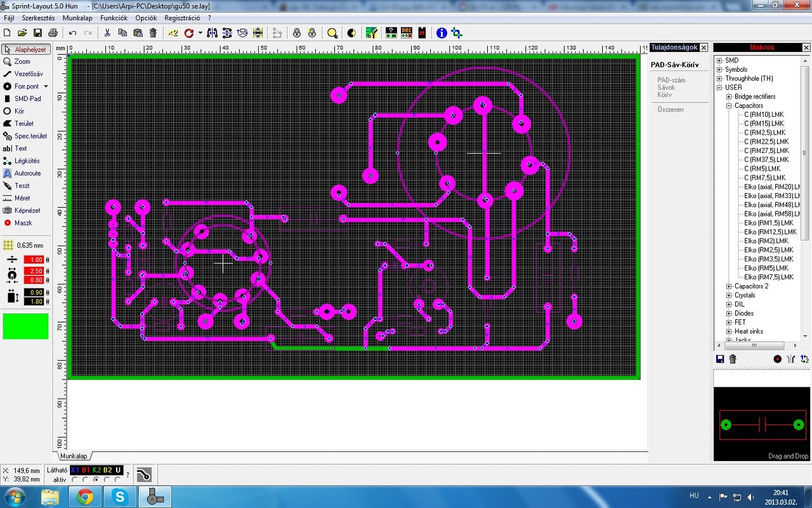
Task: Delete selection with the toolbar trash icon
Action: [x=153, y=33]
